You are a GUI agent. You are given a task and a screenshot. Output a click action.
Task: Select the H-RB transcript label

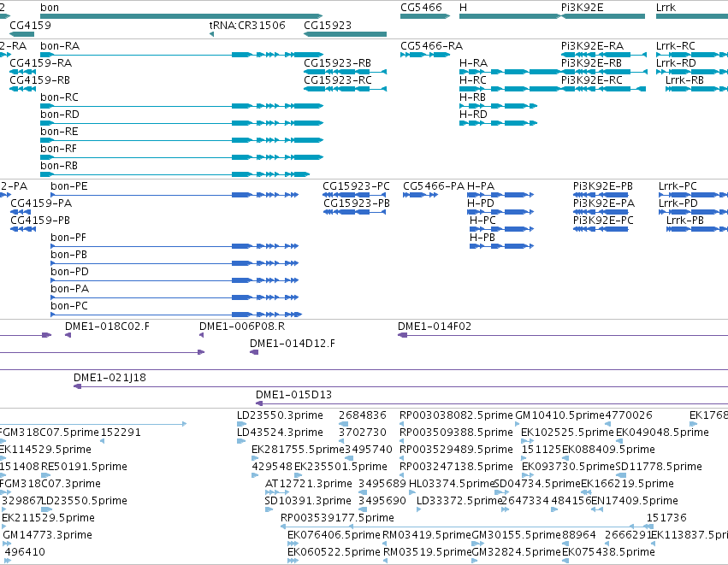click(x=472, y=97)
